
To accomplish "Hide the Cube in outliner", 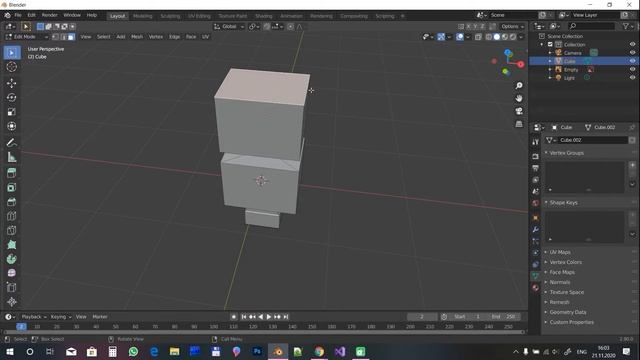I will [x=632, y=61].
